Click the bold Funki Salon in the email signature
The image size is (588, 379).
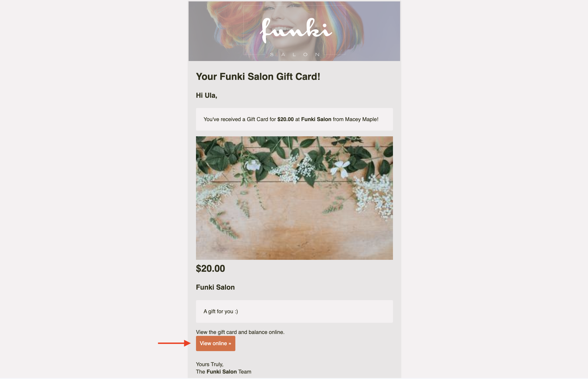[x=221, y=372]
